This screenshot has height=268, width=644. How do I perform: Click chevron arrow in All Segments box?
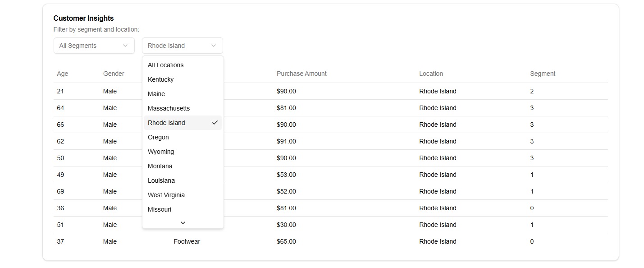[125, 46]
